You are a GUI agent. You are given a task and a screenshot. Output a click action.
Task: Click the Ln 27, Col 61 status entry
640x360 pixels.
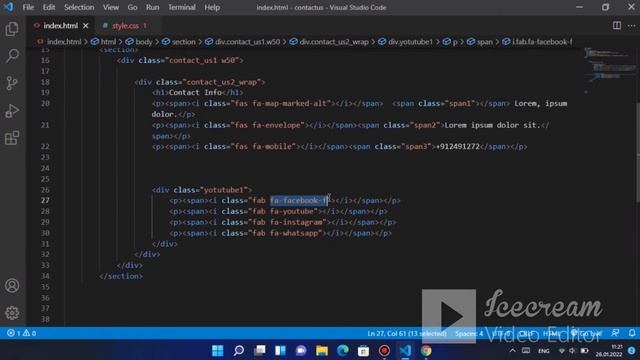click(407, 333)
